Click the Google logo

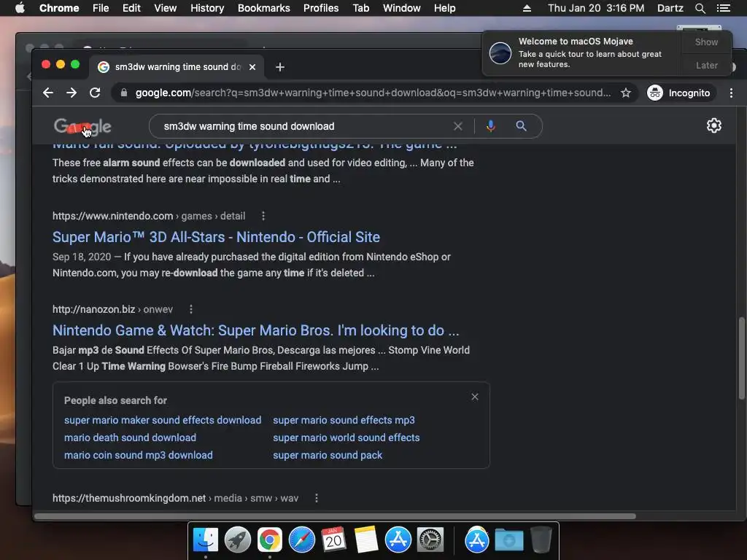point(82,126)
